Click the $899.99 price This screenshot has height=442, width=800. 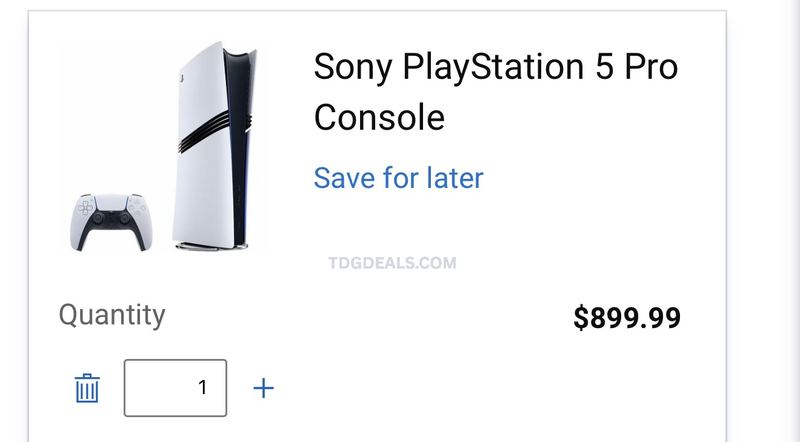(627, 317)
